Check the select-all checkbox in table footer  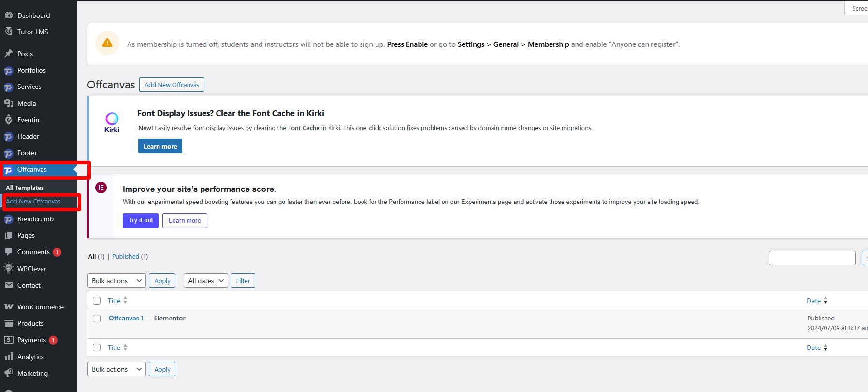click(97, 348)
